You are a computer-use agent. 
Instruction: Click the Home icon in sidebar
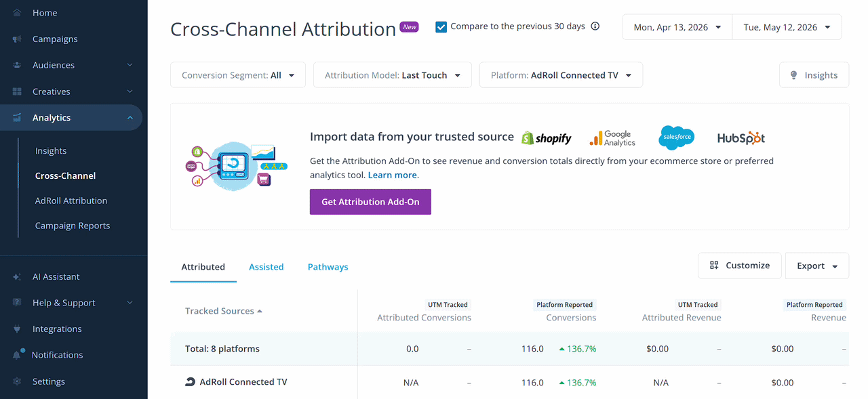[x=17, y=13]
